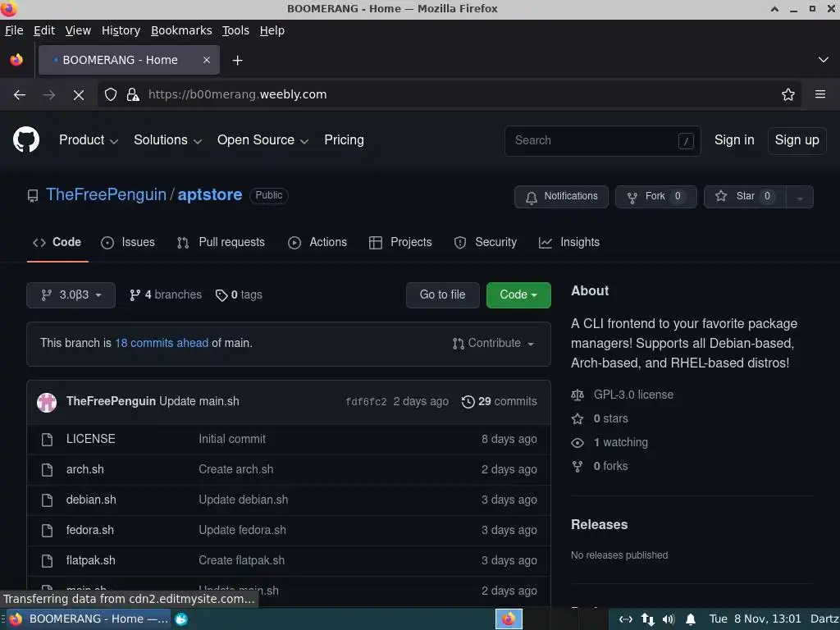Switch to the Projects tab

click(x=400, y=242)
